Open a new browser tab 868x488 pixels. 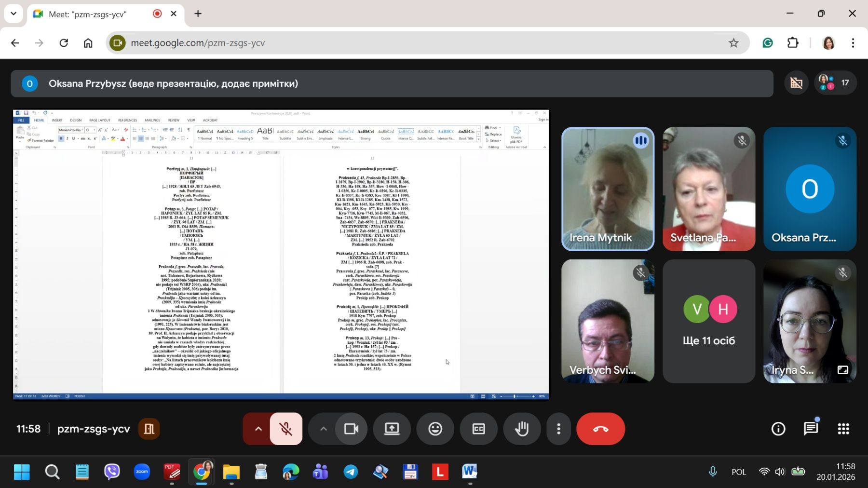point(198,14)
